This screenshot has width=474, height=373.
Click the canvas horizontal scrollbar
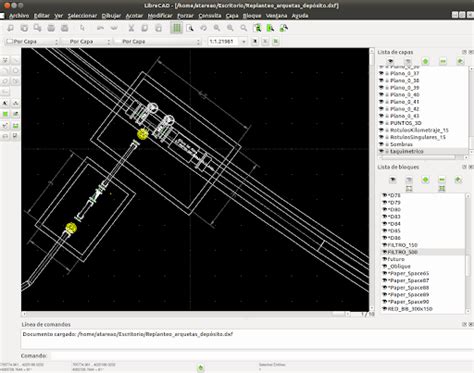click(186, 314)
